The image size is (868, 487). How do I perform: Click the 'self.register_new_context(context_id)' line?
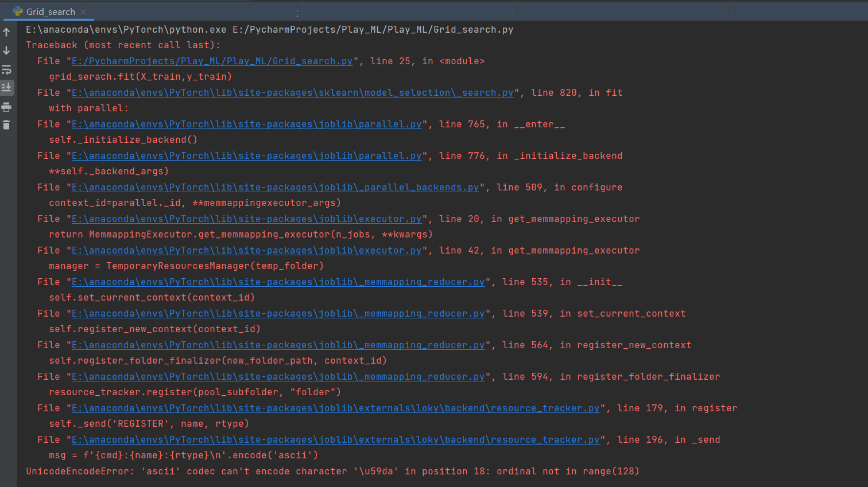pos(154,329)
